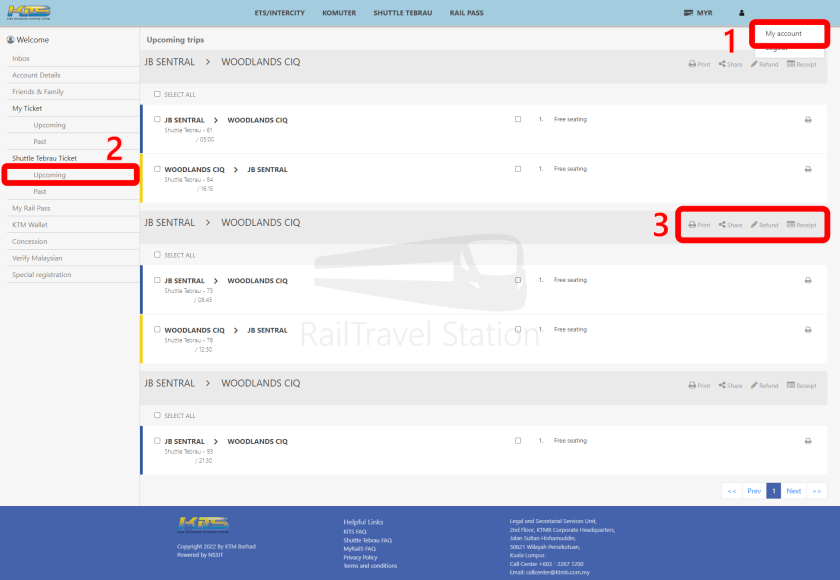The image size is (840, 580).
Task: Open Account Details in the sidebar
Action: 36,75
